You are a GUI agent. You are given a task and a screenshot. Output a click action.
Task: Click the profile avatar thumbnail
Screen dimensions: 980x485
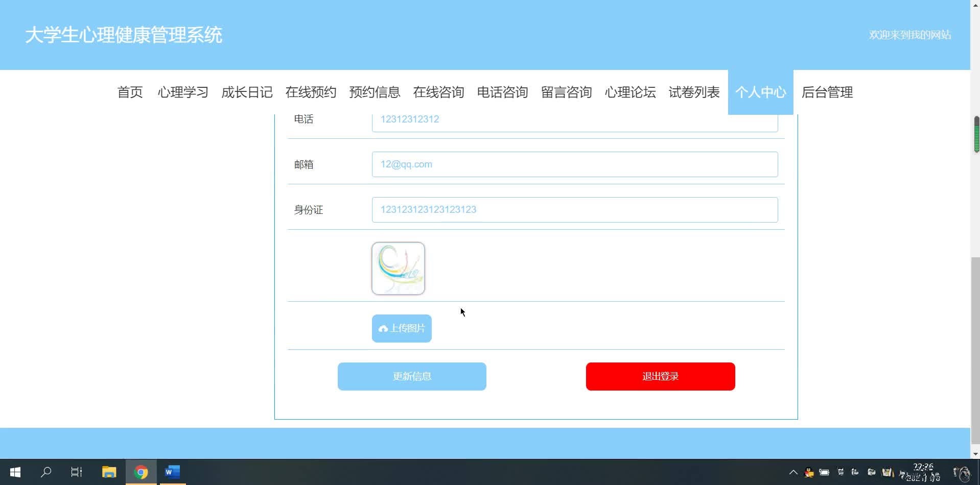398,268
